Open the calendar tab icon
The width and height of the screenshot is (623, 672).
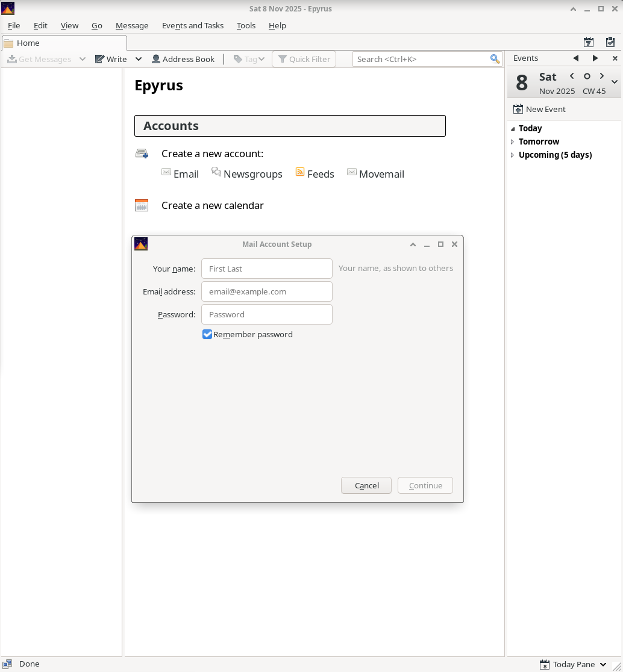[589, 42]
